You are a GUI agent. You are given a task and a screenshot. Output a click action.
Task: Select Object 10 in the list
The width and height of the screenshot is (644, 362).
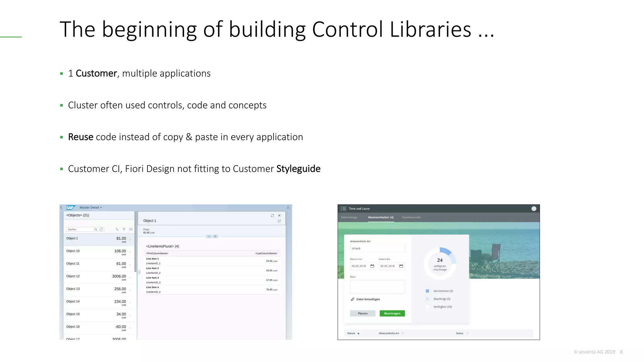point(99,252)
